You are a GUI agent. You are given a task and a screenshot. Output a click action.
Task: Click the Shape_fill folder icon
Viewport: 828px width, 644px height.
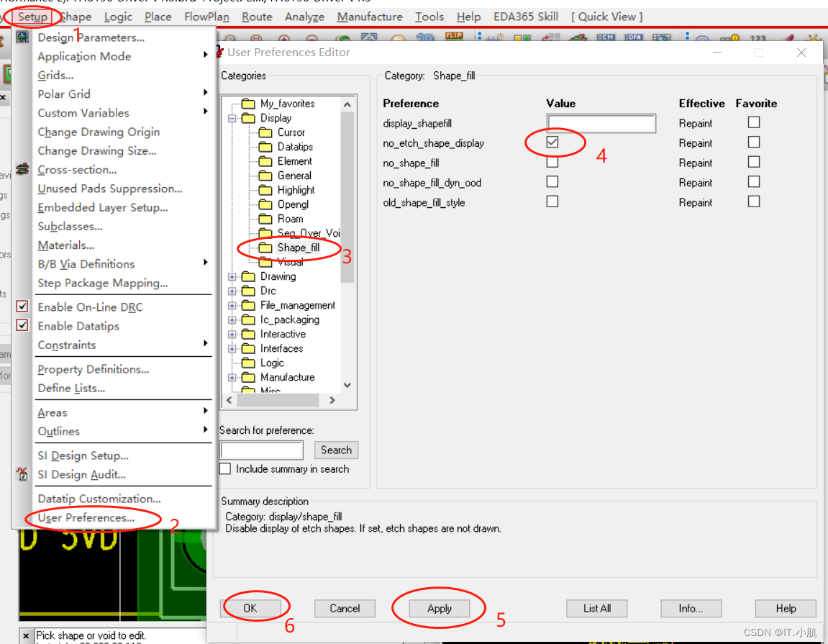pos(266,248)
